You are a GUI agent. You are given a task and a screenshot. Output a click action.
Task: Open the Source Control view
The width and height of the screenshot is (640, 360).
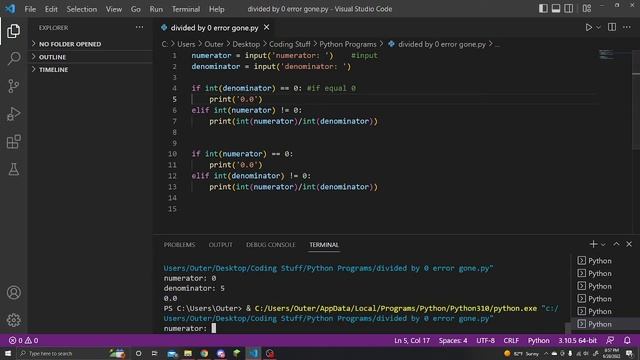tap(13, 86)
